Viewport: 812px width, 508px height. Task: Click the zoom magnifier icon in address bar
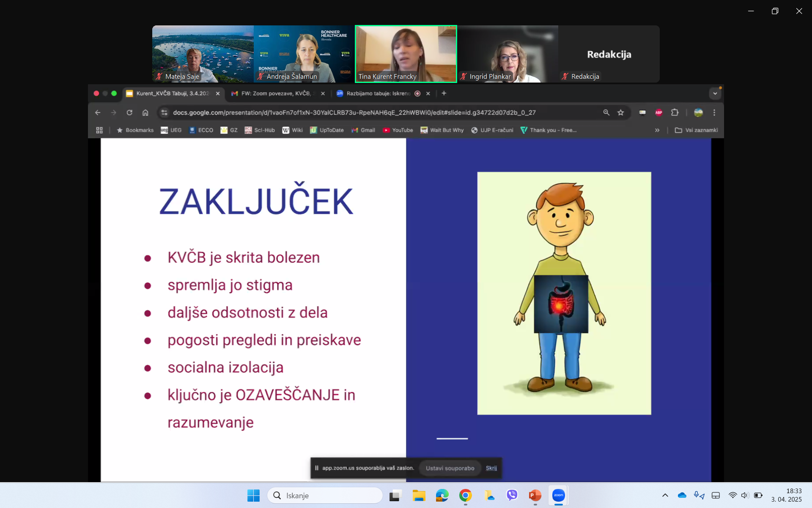(x=606, y=113)
